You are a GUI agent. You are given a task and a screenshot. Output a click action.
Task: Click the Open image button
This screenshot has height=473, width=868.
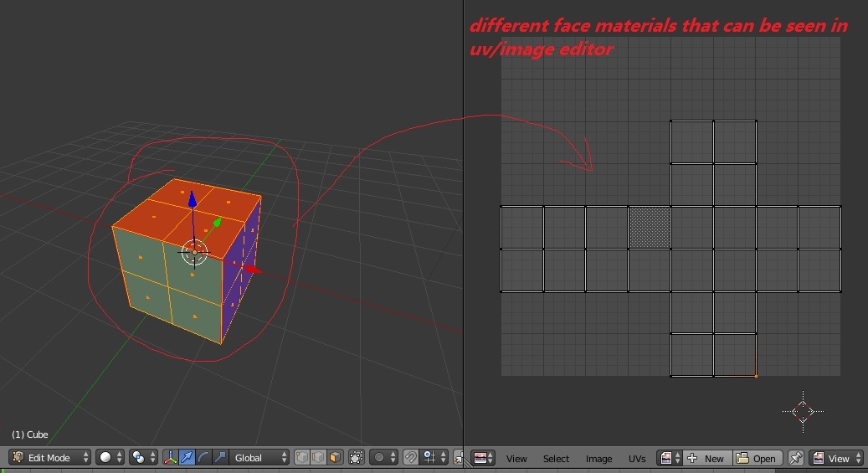758,458
